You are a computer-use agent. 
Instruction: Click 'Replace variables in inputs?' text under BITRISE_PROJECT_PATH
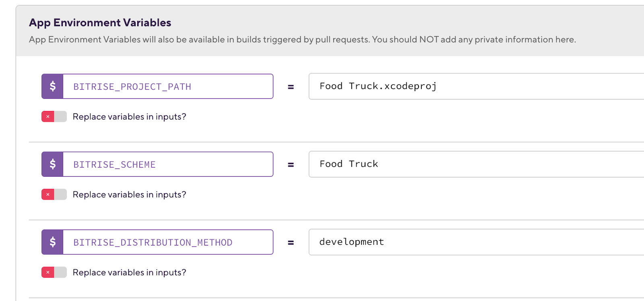coord(130,117)
